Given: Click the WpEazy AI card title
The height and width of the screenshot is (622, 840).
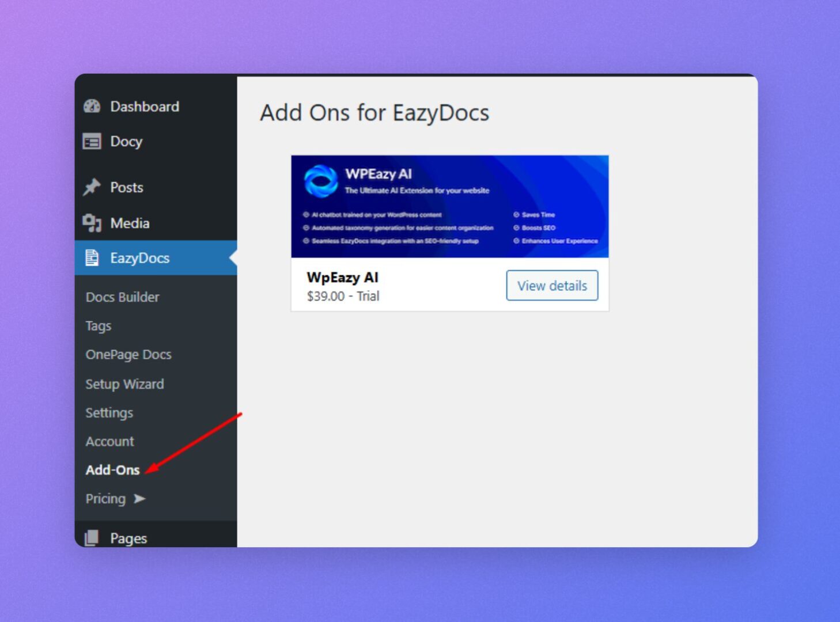Looking at the screenshot, I should [x=342, y=278].
